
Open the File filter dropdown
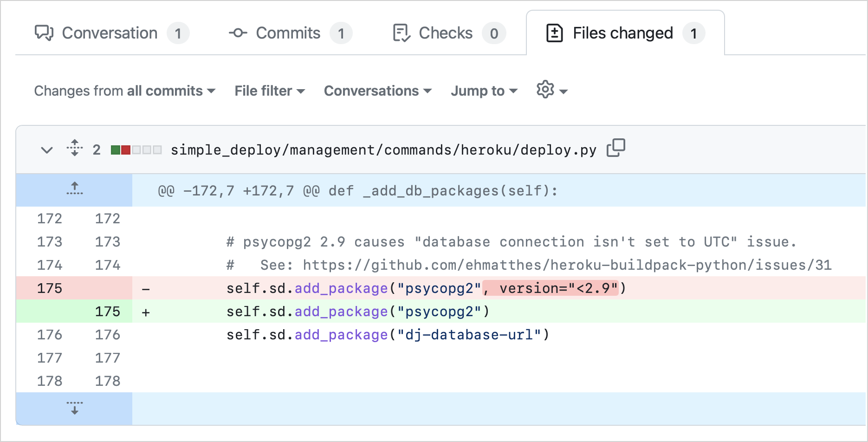tap(270, 91)
